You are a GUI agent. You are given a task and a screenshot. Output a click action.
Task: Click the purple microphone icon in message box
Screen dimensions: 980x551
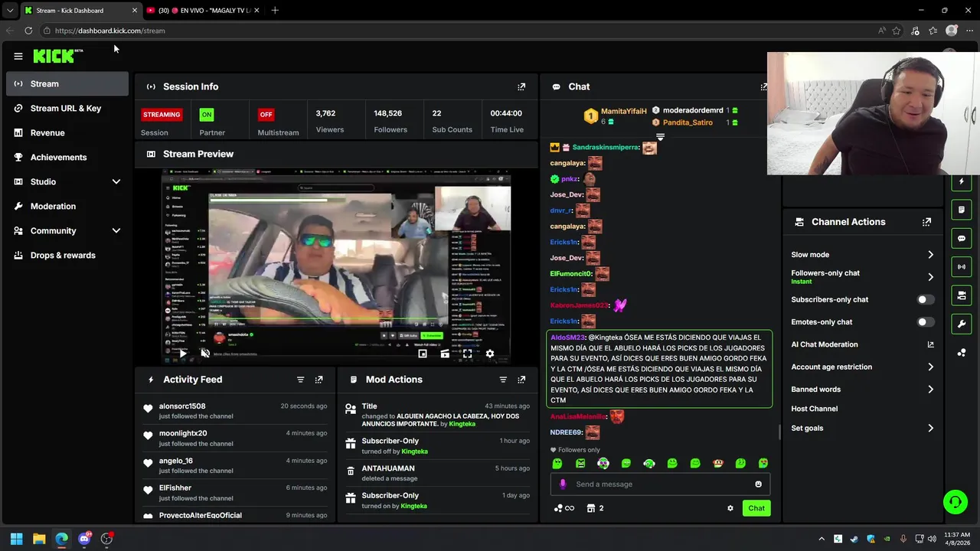[563, 484]
